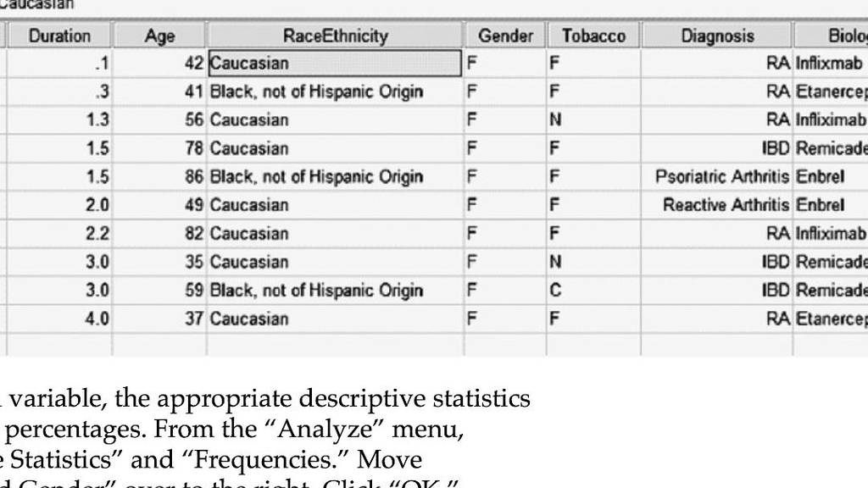Click the Psoriatric Arthritis diagnosis cell
The image size is (868, 488).
pyautogui.click(x=717, y=177)
